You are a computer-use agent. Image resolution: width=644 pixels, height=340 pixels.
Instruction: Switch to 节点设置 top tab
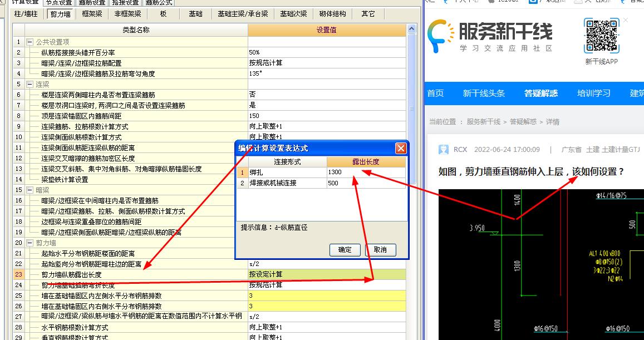[59, 3]
